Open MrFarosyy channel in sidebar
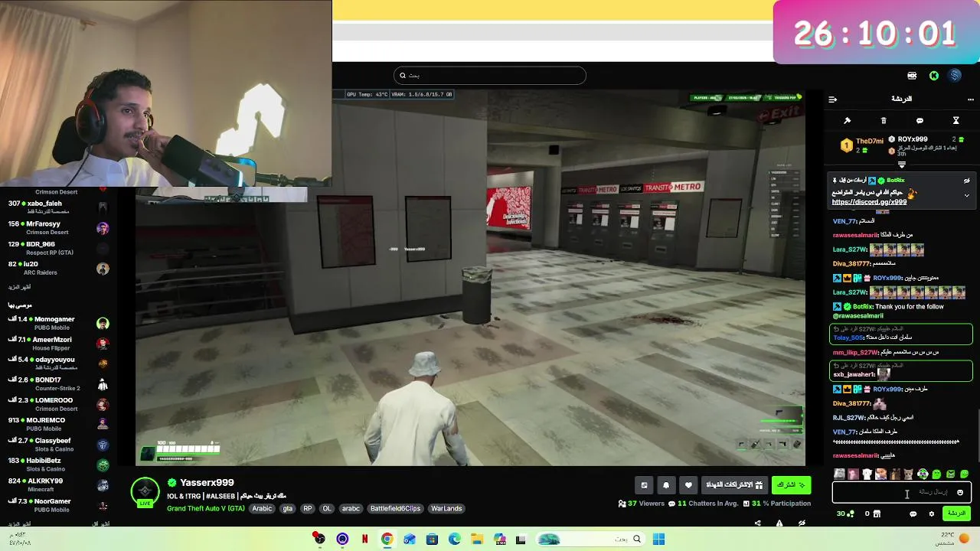 click(58, 228)
